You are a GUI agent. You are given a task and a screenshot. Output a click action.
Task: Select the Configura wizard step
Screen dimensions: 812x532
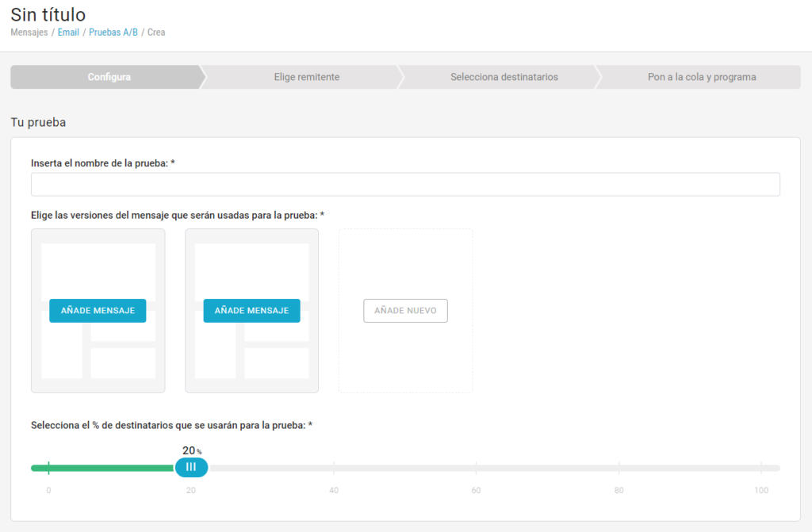(109, 77)
